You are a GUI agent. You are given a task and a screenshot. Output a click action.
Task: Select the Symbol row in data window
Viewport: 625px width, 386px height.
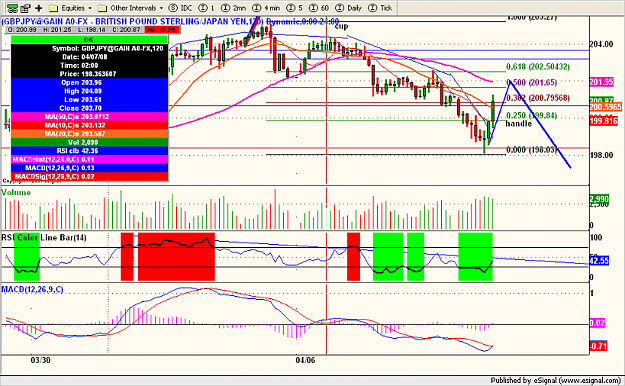point(89,48)
